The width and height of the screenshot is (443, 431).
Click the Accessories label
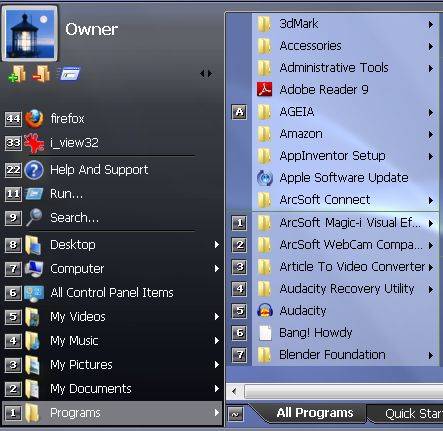pyautogui.click(x=311, y=46)
